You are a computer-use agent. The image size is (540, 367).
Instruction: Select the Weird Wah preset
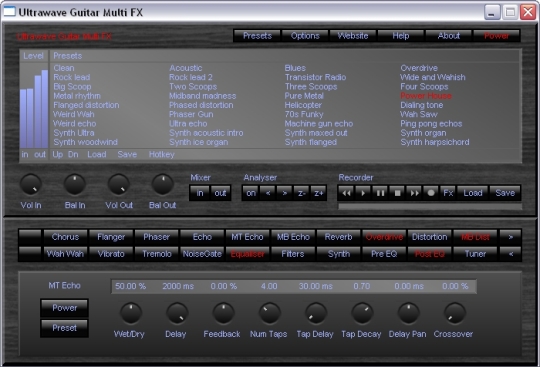(x=74, y=114)
